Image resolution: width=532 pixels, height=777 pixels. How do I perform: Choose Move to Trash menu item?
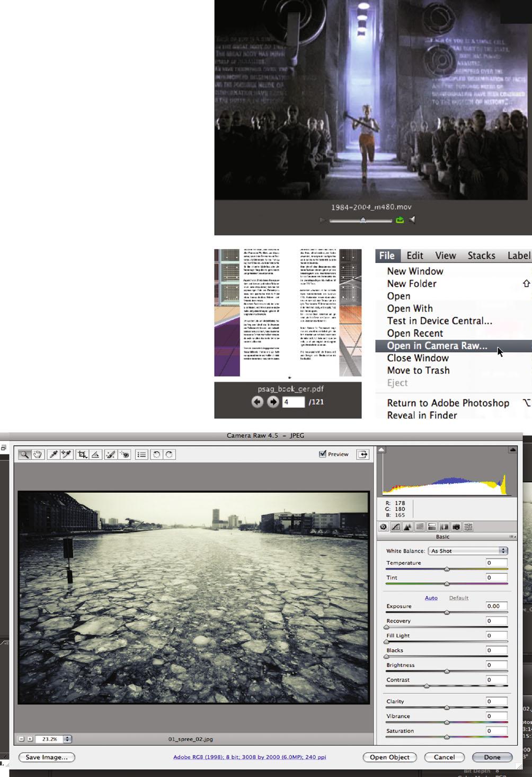pos(454,370)
